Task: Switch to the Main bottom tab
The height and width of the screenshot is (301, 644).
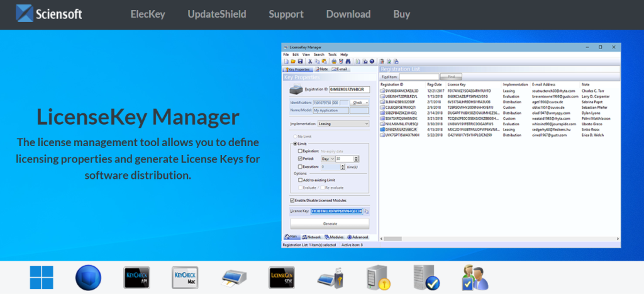Action: 291,237
